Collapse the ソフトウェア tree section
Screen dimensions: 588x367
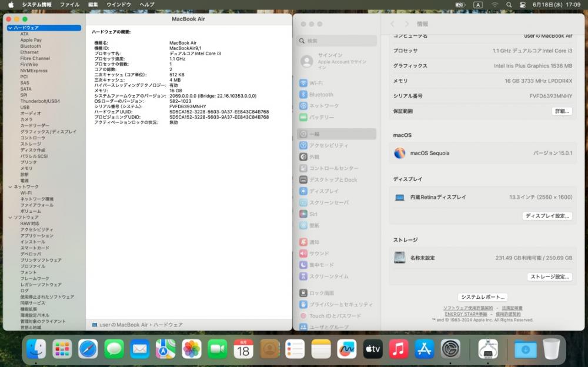click(x=10, y=217)
